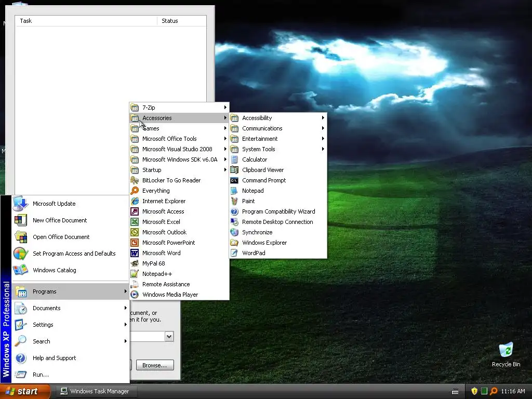532x399 pixels.
Task: Click the Clipboard Viewer icon
Action: click(234, 170)
